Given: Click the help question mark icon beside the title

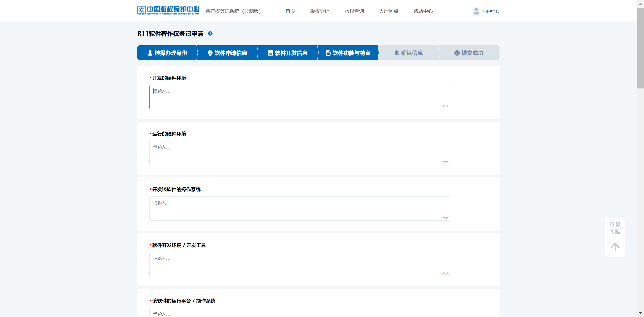Looking at the screenshot, I should (x=210, y=33).
